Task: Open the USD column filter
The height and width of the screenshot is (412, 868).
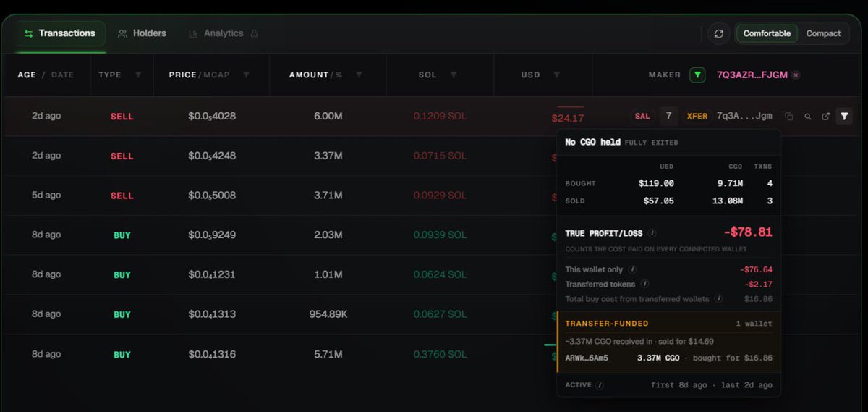Action: pyautogui.click(x=556, y=75)
